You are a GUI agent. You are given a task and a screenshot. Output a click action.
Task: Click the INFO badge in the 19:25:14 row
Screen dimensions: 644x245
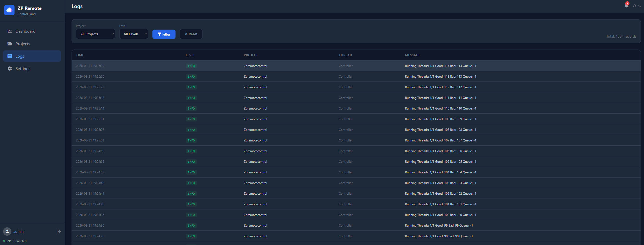click(191, 108)
